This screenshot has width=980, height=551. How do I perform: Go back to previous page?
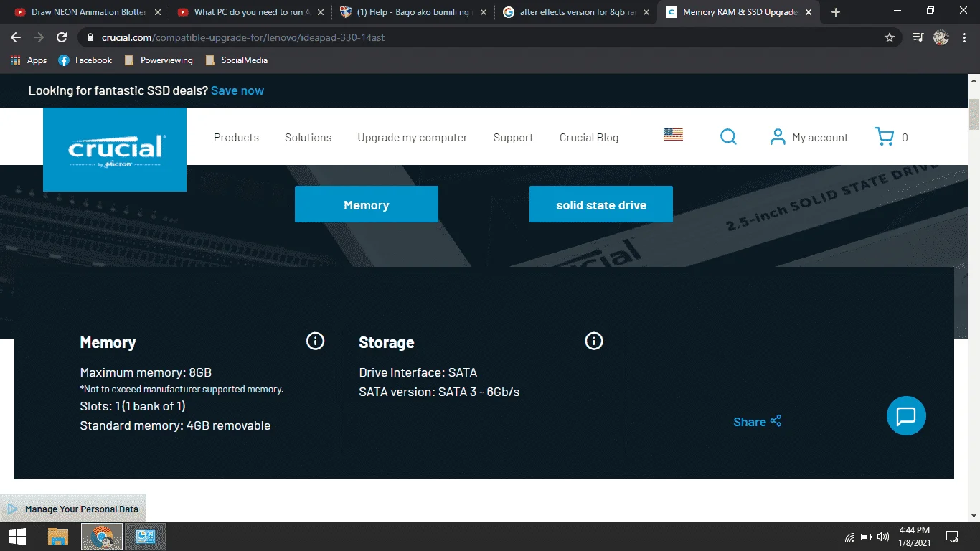16,37
